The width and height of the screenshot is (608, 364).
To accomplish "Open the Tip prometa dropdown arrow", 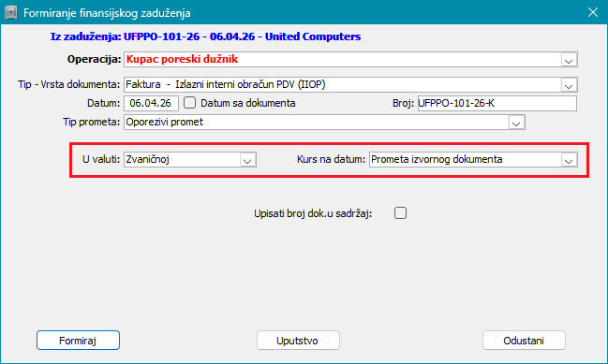I will pos(516,123).
